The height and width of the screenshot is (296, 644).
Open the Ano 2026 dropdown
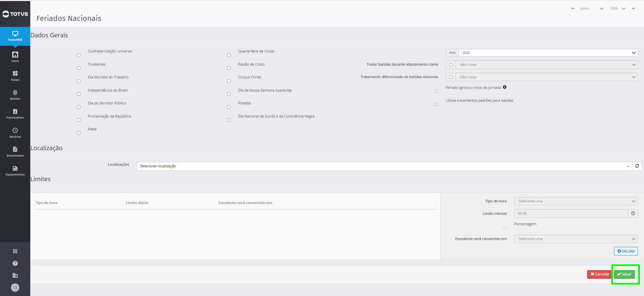click(x=548, y=53)
